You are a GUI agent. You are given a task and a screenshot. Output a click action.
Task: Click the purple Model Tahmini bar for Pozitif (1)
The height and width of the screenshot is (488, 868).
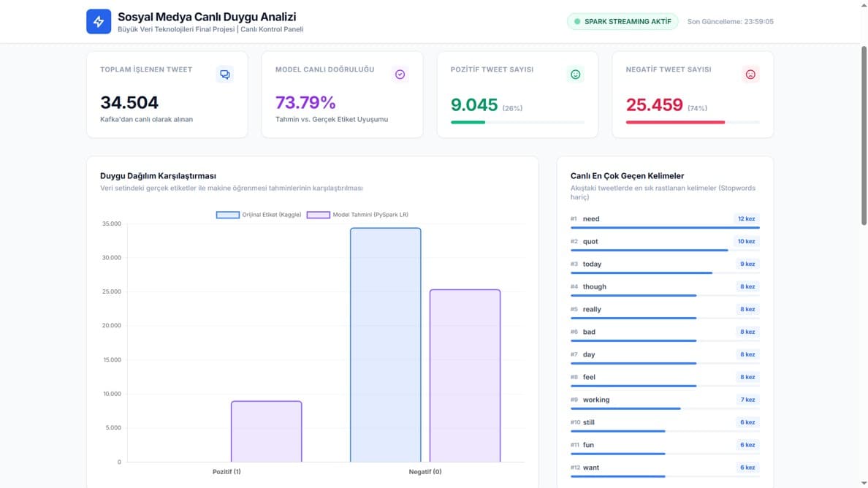[266, 432]
